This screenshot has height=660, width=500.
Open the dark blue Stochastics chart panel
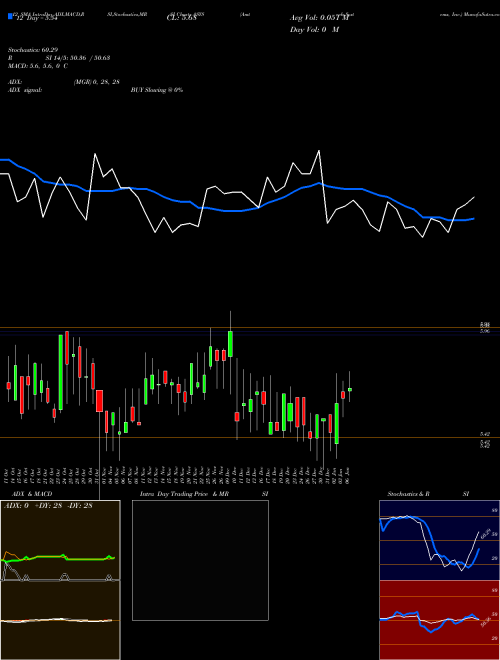click(x=439, y=540)
